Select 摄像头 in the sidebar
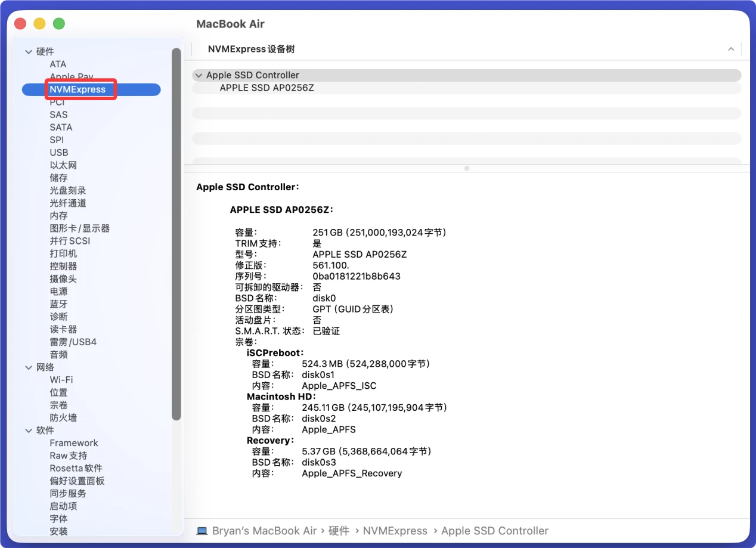 point(63,278)
